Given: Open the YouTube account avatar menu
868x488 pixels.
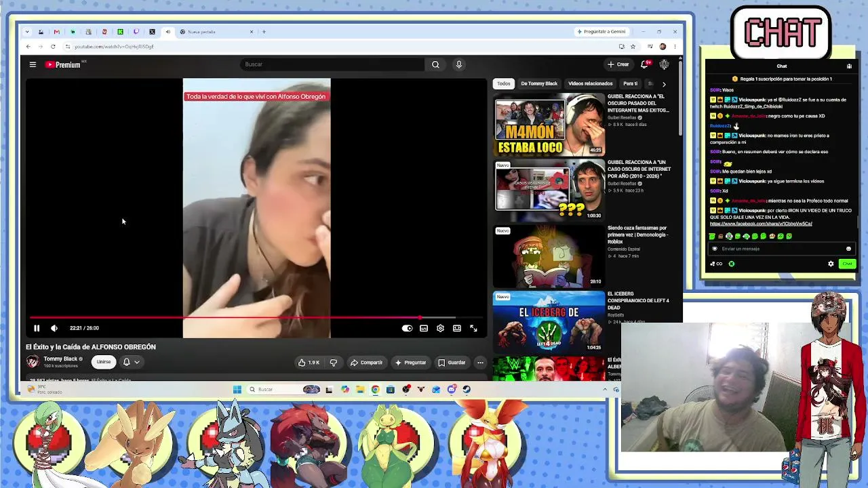Looking at the screenshot, I should pyautogui.click(x=664, y=64).
